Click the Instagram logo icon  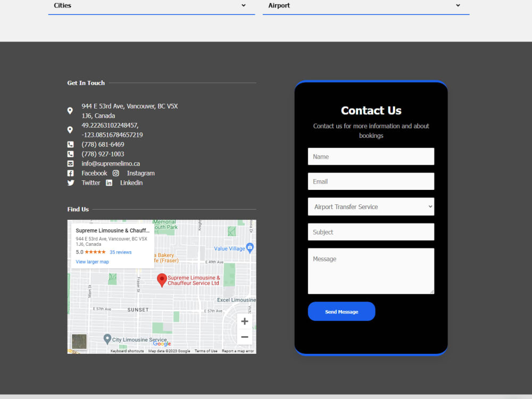[x=115, y=173]
